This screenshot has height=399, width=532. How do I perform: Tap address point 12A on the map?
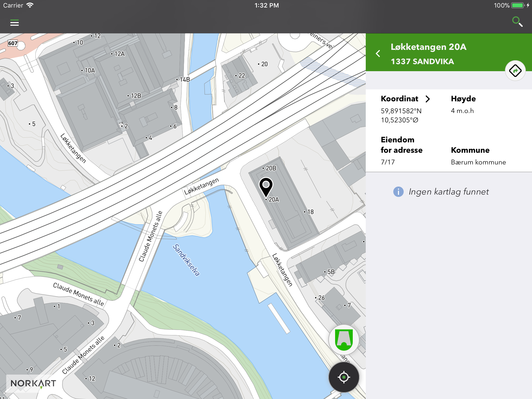point(118,54)
